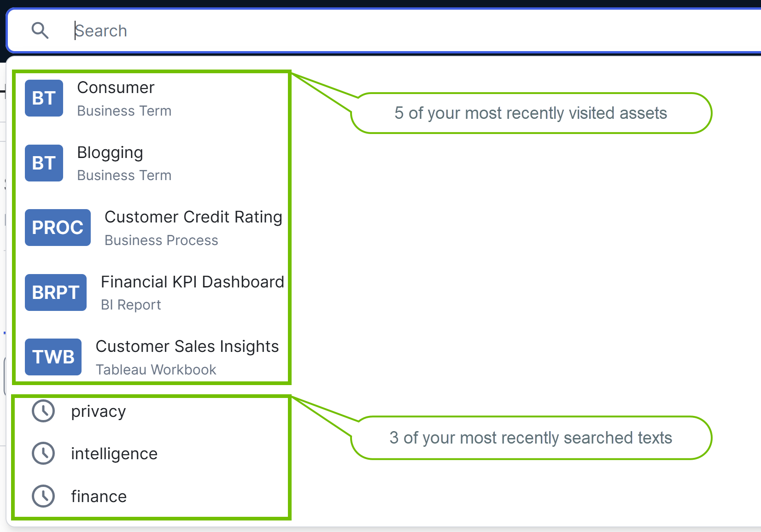Viewport: 761px width, 532px height.
Task: Click the clock icon beside intelligence
Action: (43, 453)
